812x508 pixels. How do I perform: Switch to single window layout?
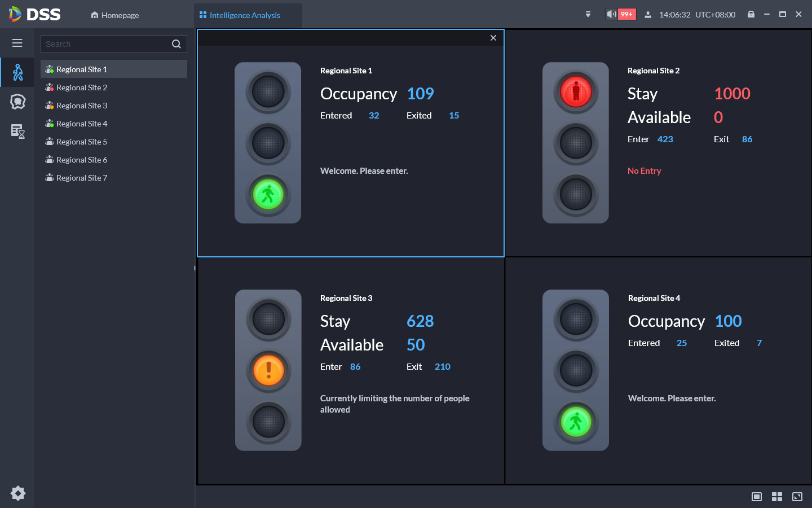tap(757, 497)
